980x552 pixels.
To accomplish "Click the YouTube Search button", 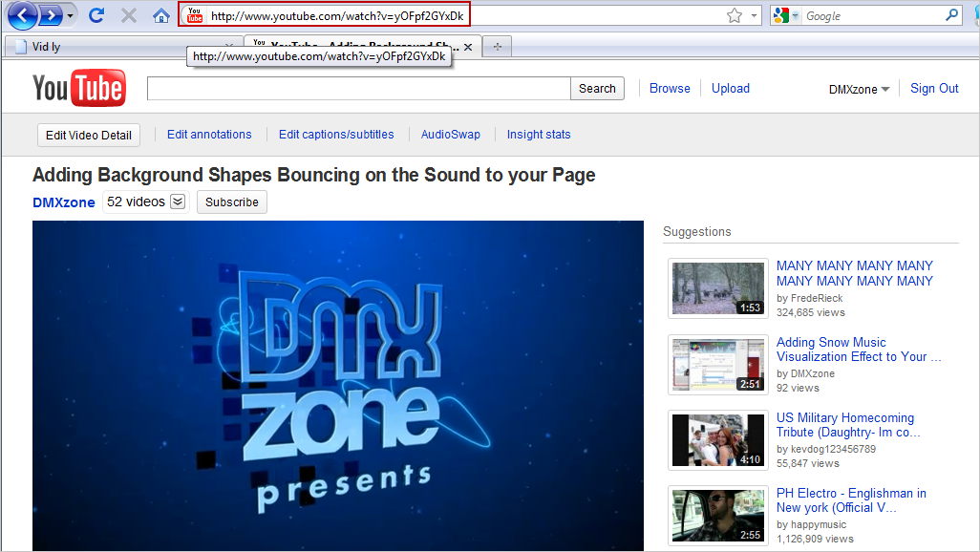I will [x=597, y=88].
